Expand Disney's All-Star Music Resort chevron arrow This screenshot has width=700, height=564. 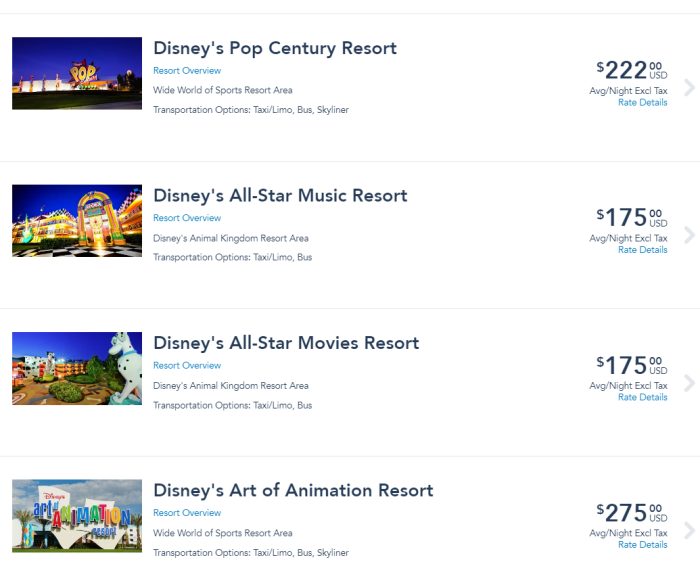689,235
